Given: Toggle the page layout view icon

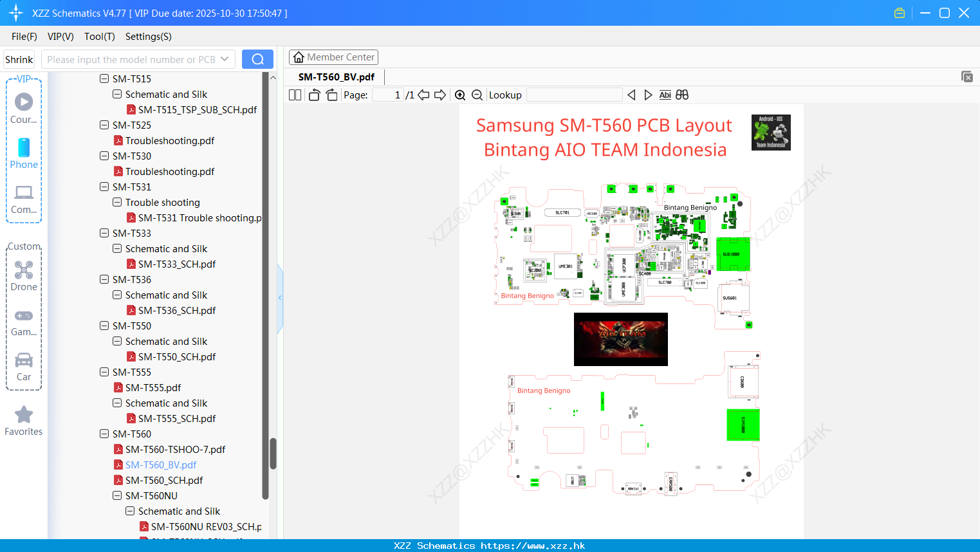Looking at the screenshot, I should tap(295, 95).
